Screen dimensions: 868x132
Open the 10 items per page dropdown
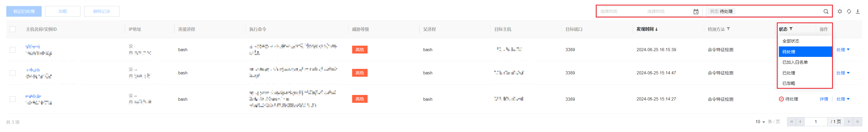[760, 122]
